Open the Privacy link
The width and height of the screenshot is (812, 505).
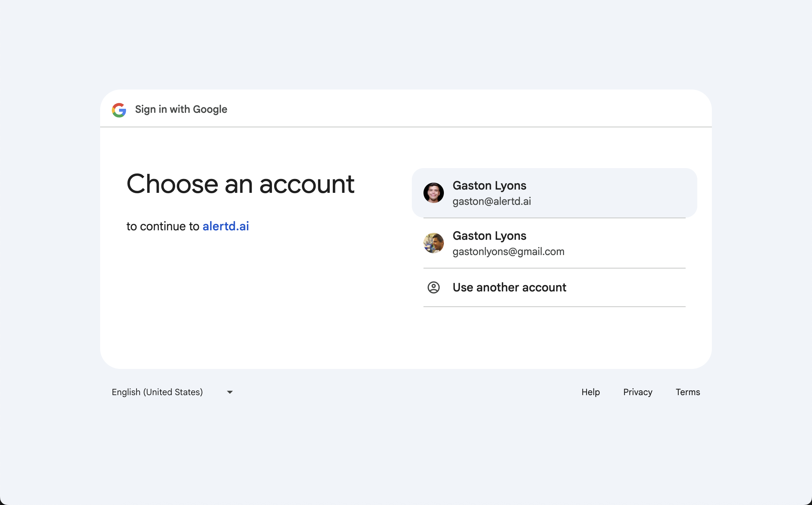638,392
